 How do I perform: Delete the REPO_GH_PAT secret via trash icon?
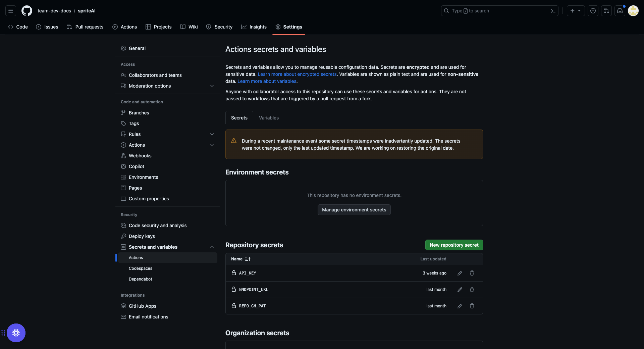point(472,306)
